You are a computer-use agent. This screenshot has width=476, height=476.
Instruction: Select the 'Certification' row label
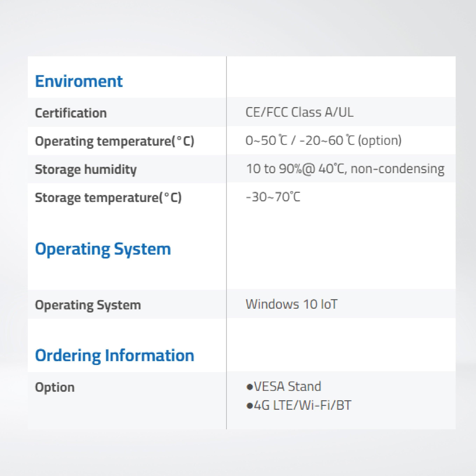pos(71,113)
